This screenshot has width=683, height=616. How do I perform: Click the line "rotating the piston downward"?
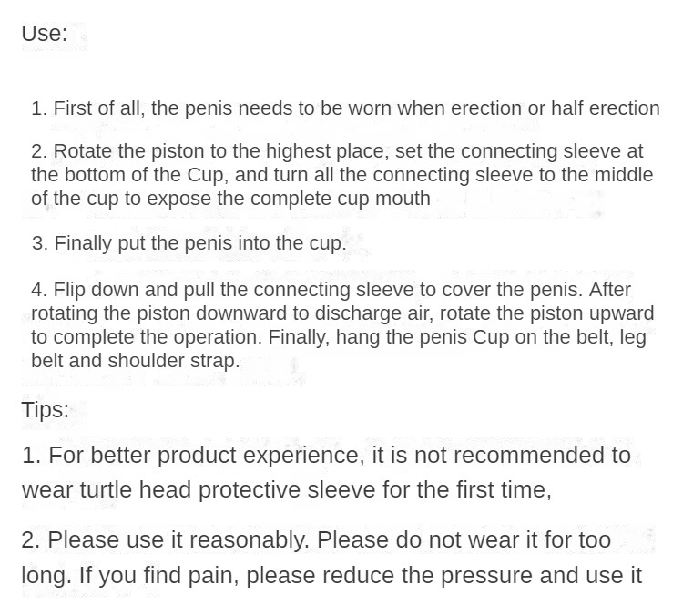(342, 313)
